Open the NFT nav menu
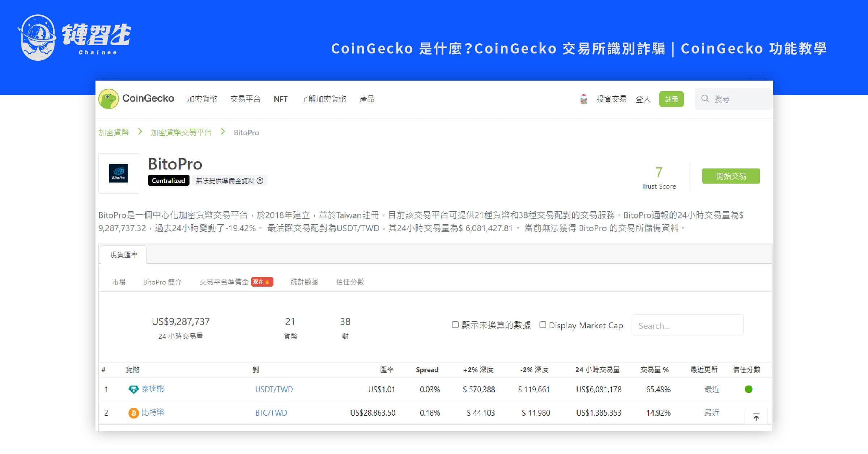 click(281, 99)
